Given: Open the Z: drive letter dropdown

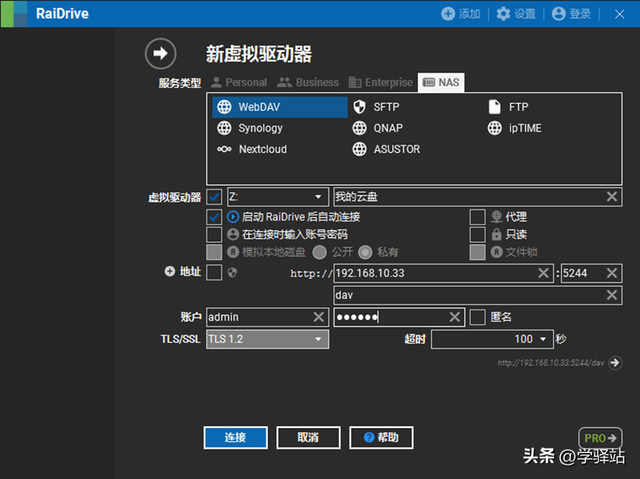Looking at the screenshot, I should click(x=278, y=197).
